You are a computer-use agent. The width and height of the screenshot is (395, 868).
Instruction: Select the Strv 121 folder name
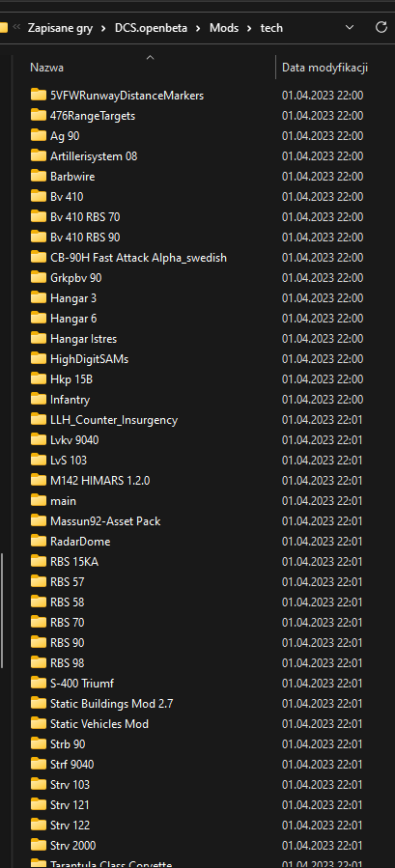[70, 805]
